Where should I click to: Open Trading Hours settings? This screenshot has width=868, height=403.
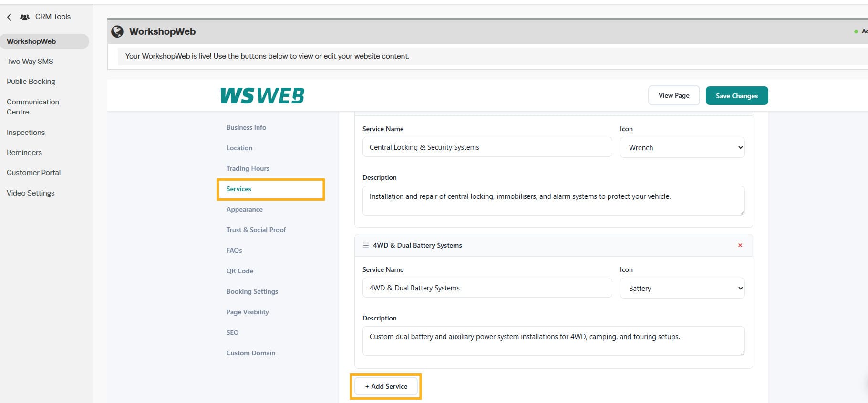(248, 168)
